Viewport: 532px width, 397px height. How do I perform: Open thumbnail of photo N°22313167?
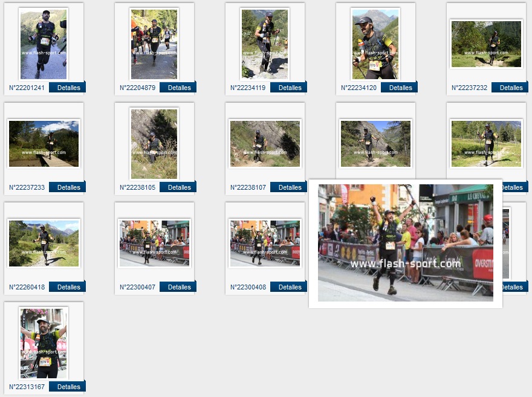44,343
